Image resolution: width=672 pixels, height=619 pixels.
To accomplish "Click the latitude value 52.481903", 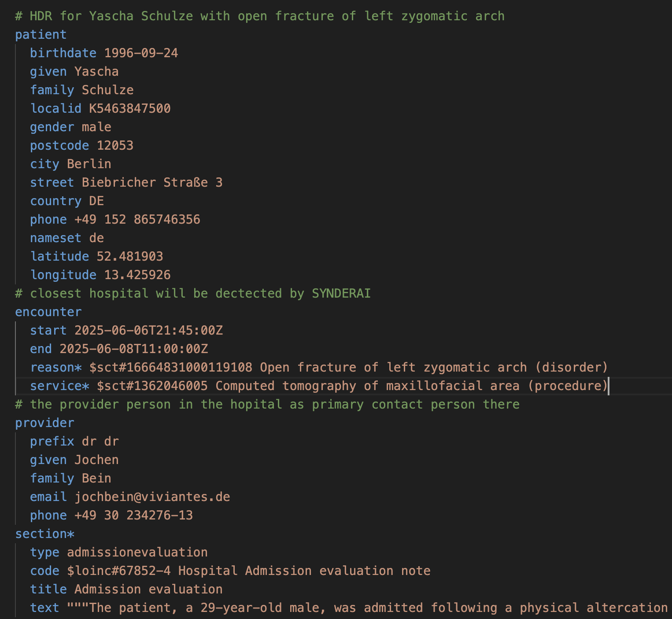I will (129, 257).
